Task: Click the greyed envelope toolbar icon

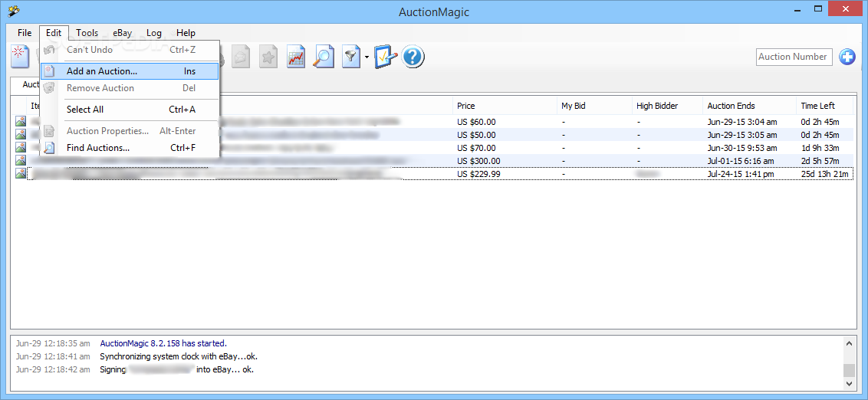Action: [x=241, y=57]
